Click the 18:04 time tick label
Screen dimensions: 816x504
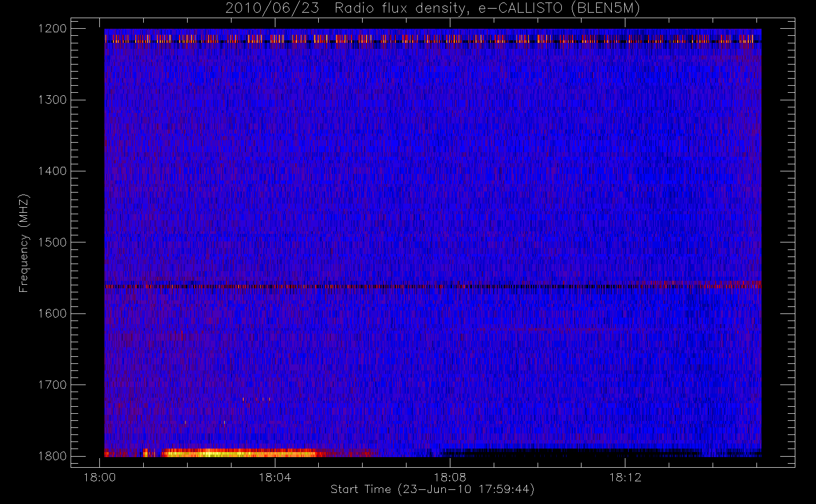pyautogui.click(x=275, y=477)
